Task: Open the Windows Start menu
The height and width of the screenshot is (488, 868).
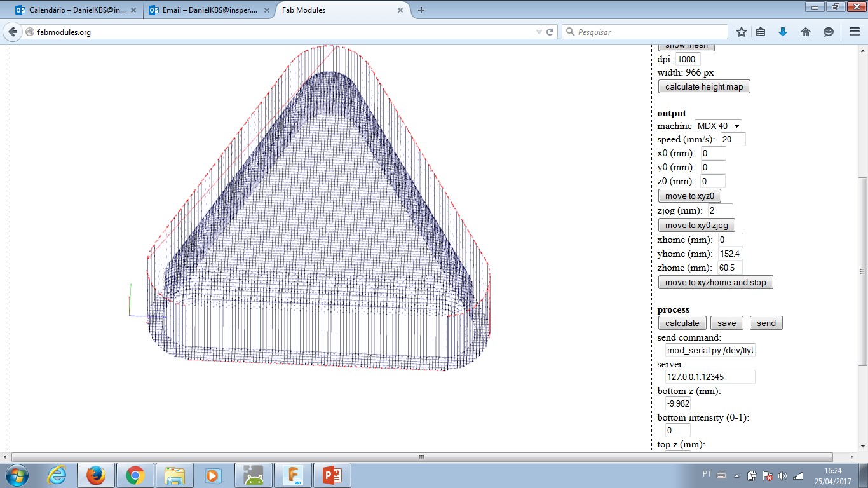Action: [x=17, y=475]
